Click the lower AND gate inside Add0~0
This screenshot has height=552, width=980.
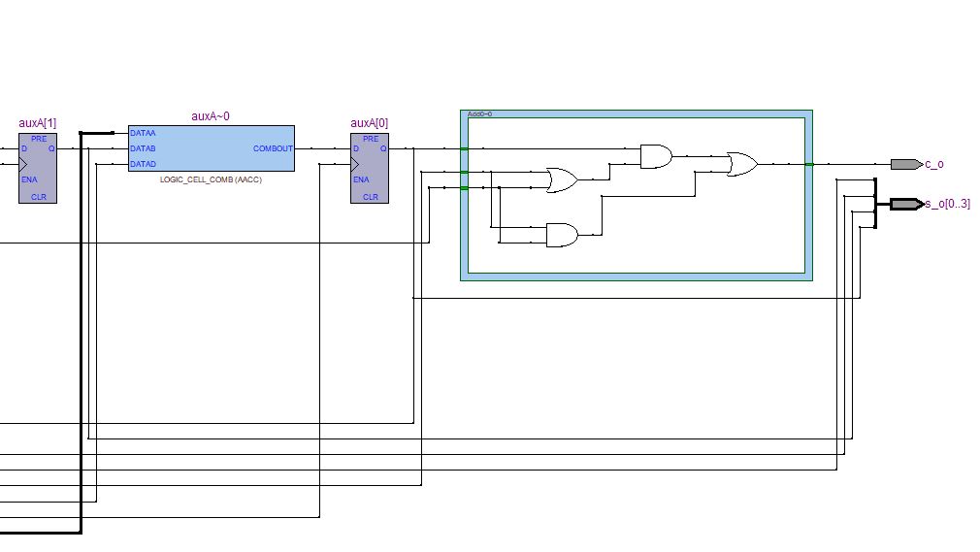pos(561,235)
